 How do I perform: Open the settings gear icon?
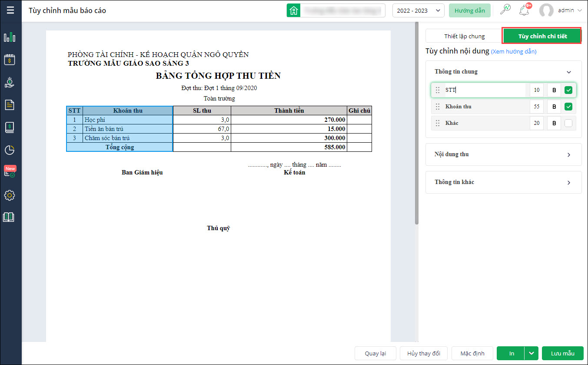click(x=10, y=195)
